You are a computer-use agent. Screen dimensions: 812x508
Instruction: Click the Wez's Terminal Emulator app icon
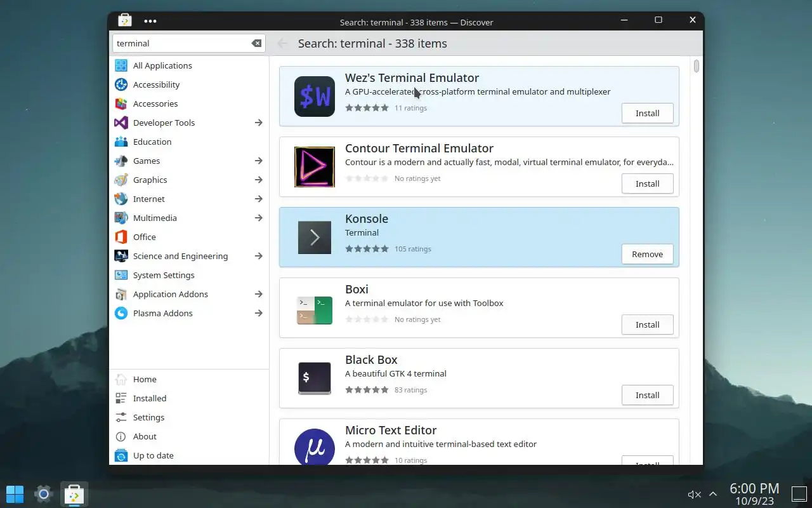(315, 97)
